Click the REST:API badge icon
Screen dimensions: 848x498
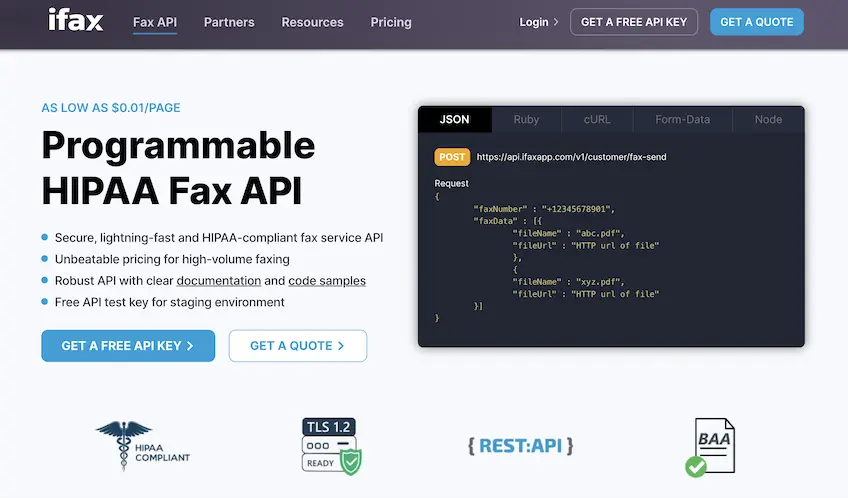coord(518,445)
